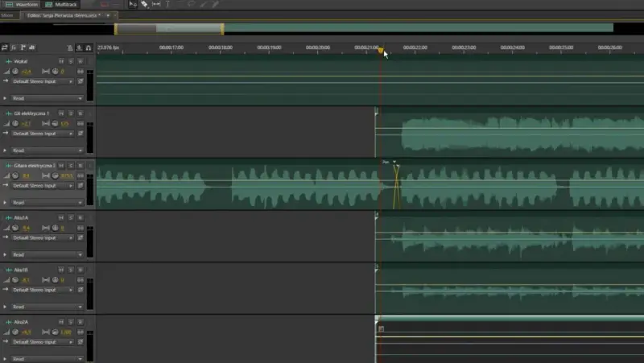644x363 pixels.
Task: Solo the Wokal track
Action: 71,61
